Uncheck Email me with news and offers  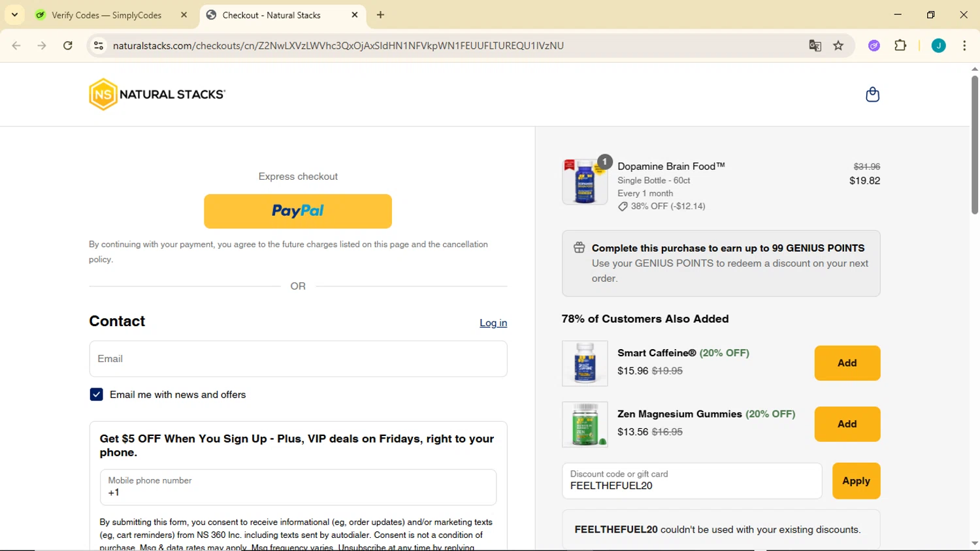point(96,395)
